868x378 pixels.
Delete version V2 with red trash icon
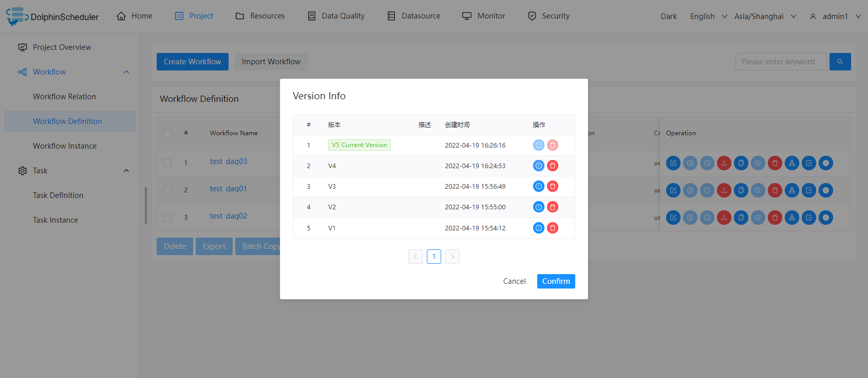(x=553, y=207)
